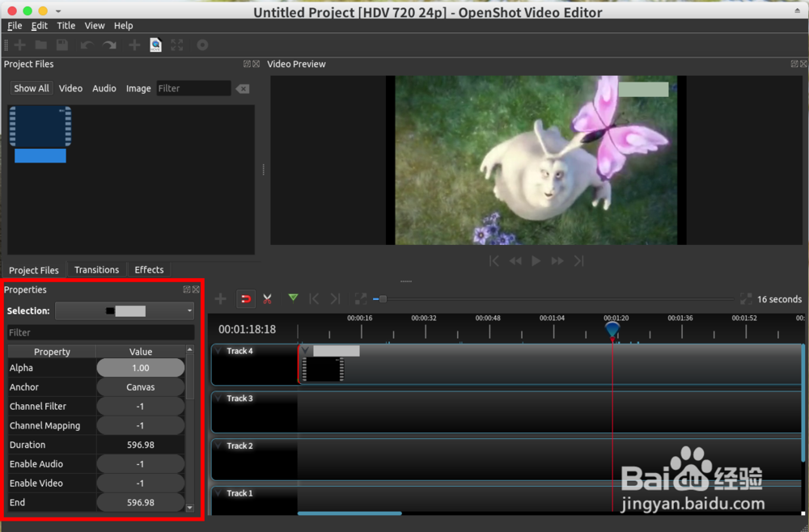Click the Import Files plus icon in main toolbar

pos(134,45)
